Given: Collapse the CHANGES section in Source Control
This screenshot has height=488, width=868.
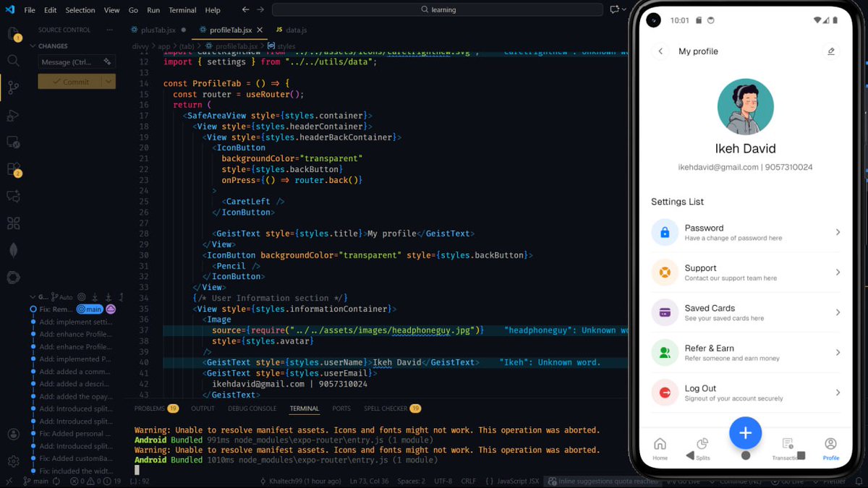Looking at the screenshot, I should [x=33, y=46].
